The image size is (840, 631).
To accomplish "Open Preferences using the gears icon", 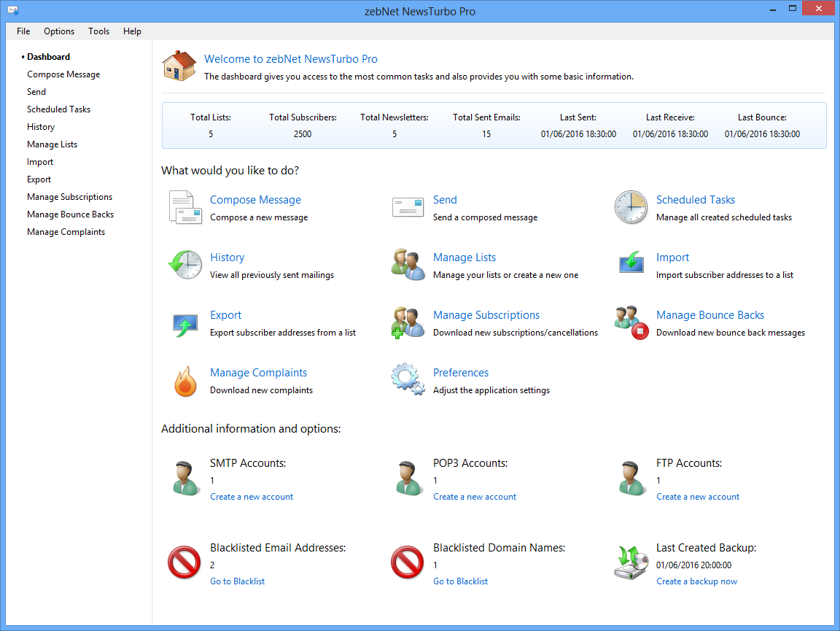I will pos(408,380).
